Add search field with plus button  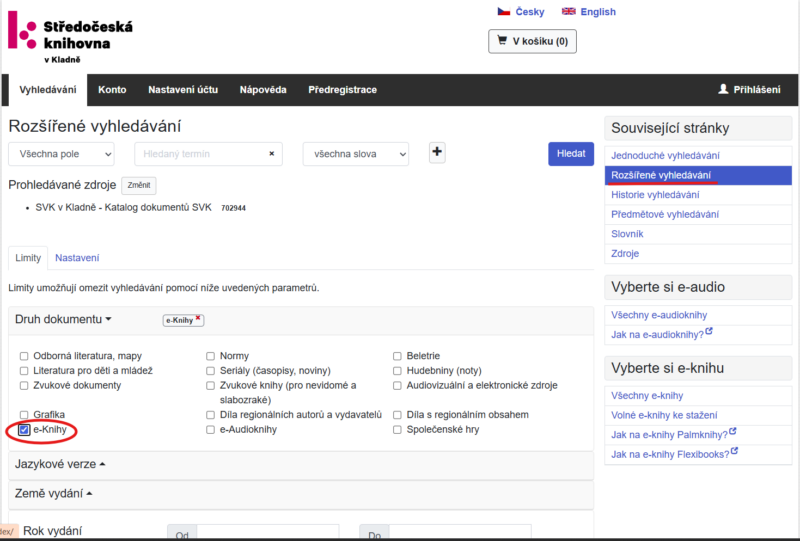point(437,153)
